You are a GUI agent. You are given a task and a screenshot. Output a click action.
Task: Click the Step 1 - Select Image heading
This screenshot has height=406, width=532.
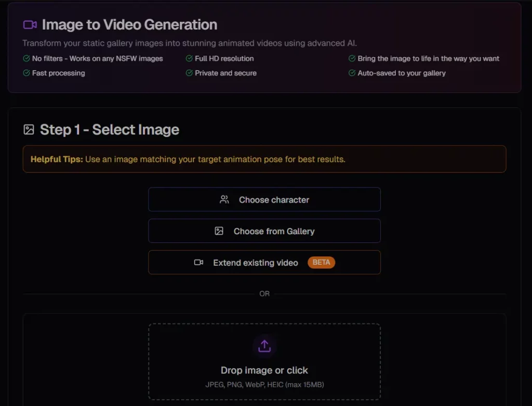tap(110, 130)
